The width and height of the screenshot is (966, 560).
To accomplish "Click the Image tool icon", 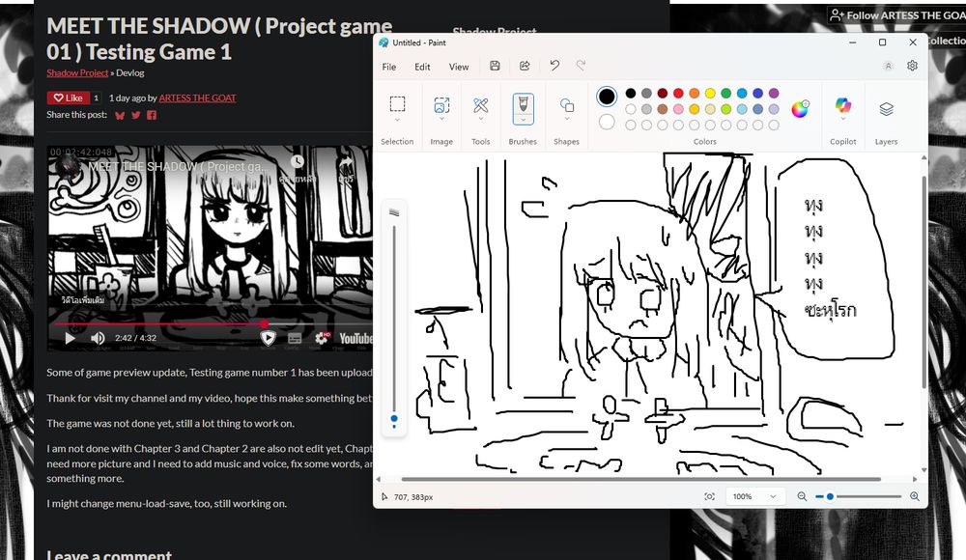I will pos(441,104).
